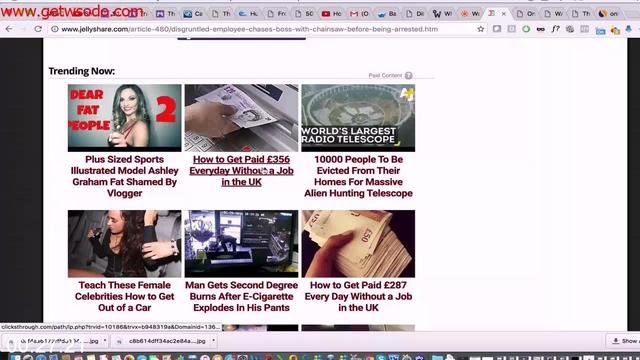Click the woman getting out of car thumbnail
The image size is (640, 360).
[x=124, y=244]
